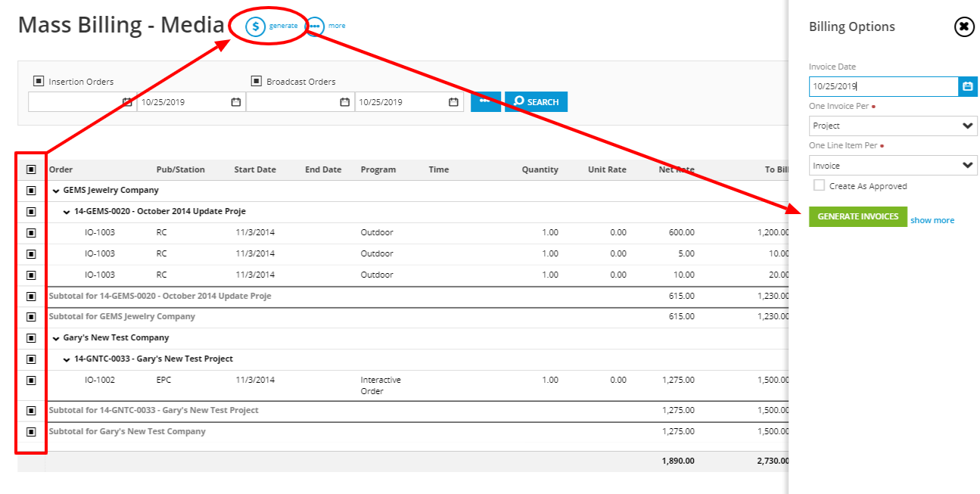Open the more options ellipsis icon beside the page title
The height and width of the screenshot is (494, 980).
point(314,26)
